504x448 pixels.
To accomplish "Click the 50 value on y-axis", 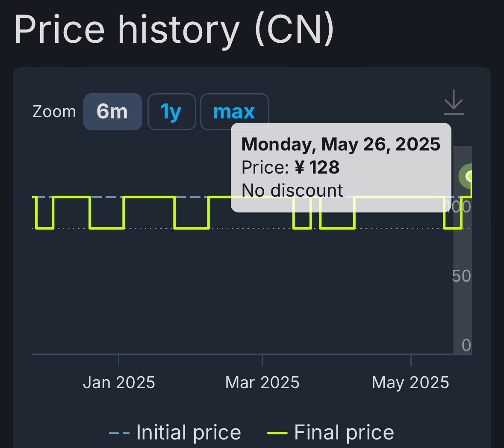I will (x=461, y=276).
